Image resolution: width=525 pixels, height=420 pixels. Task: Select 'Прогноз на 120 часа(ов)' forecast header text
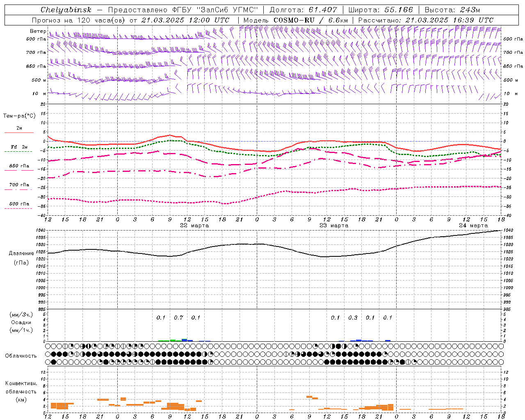point(79,20)
